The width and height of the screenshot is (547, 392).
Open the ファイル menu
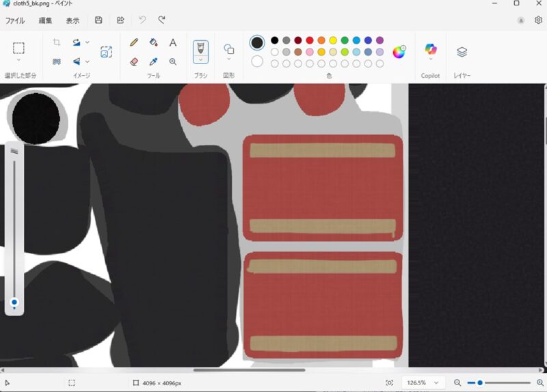(15, 20)
